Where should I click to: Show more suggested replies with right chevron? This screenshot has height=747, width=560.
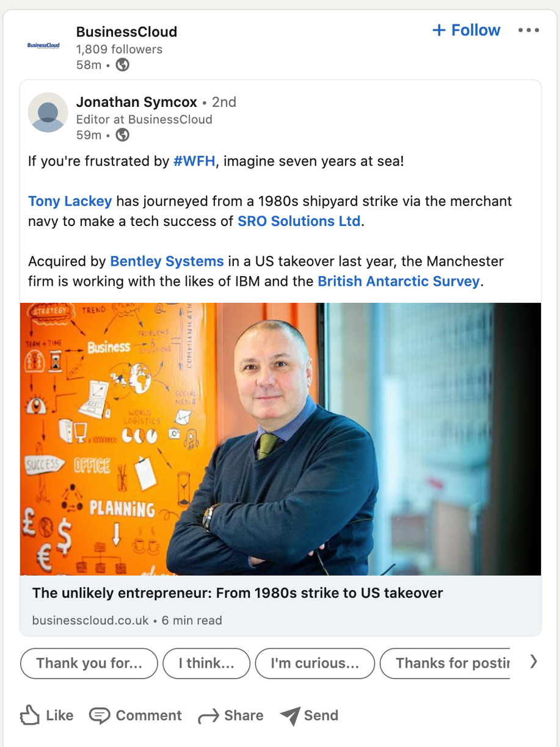coord(534,661)
